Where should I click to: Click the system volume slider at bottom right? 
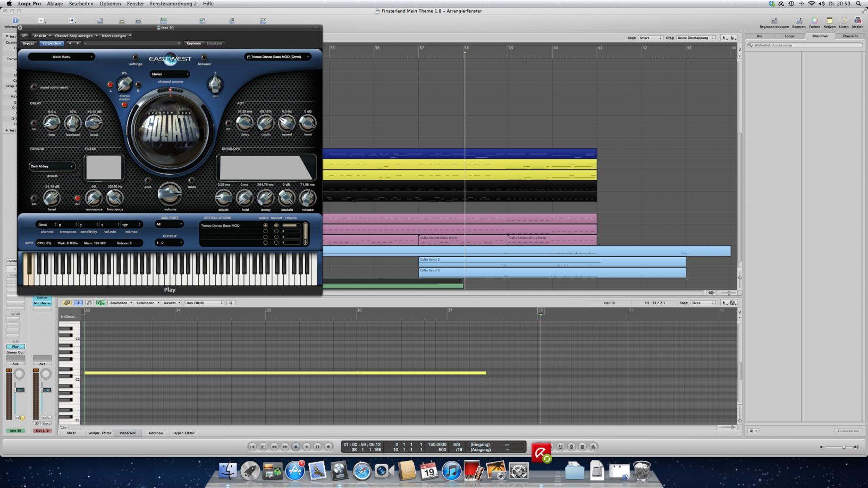[838, 447]
